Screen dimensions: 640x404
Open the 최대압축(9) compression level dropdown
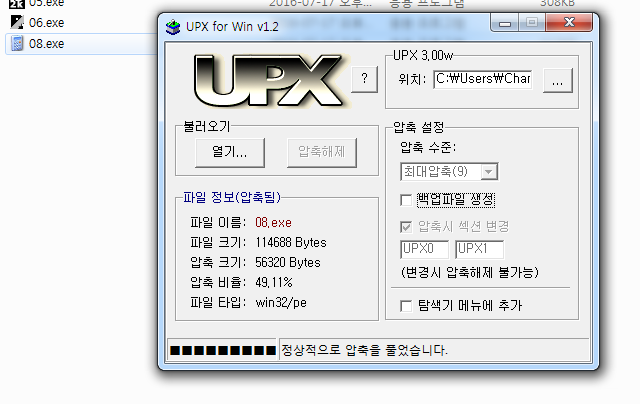(449, 171)
